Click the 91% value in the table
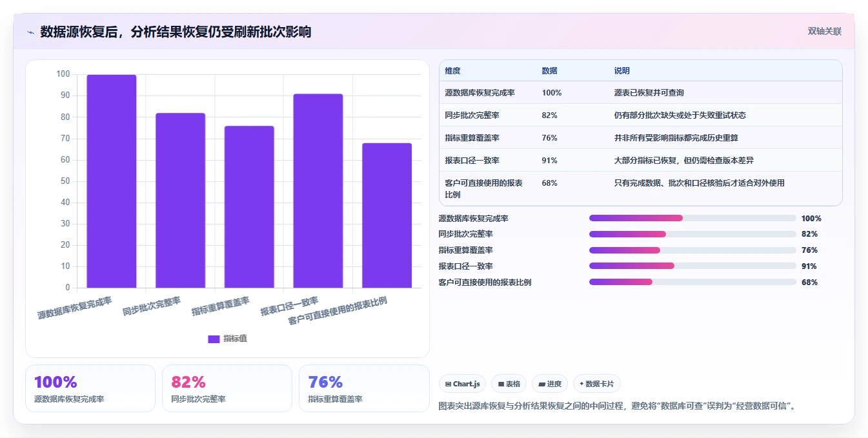Screen dimensions: 868x438 (x=550, y=161)
